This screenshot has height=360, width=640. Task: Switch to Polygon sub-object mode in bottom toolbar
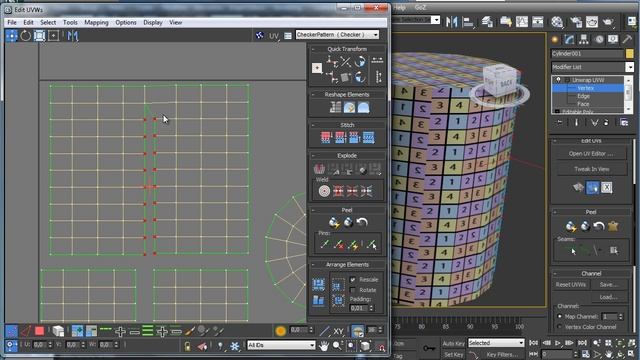(x=39, y=331)
